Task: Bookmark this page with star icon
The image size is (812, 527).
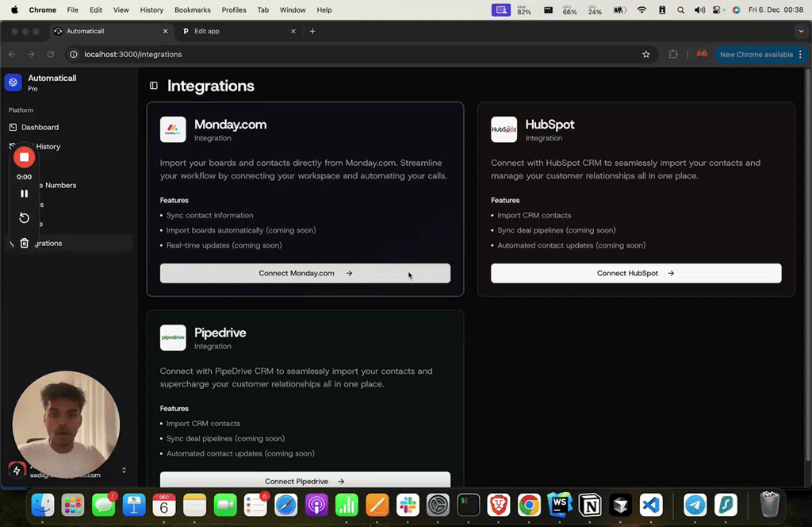Action: (645, 55)
